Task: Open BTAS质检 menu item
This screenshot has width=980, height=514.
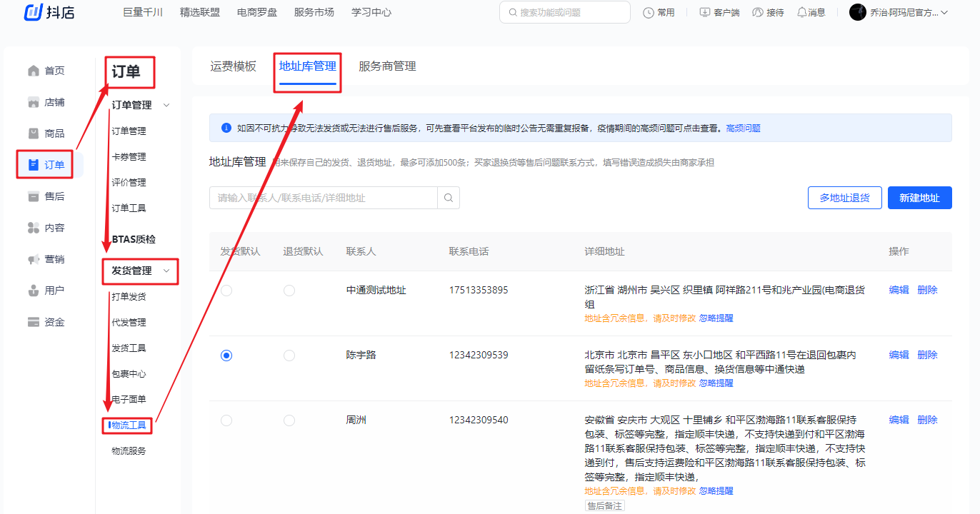Action: (x=134, y=239)
